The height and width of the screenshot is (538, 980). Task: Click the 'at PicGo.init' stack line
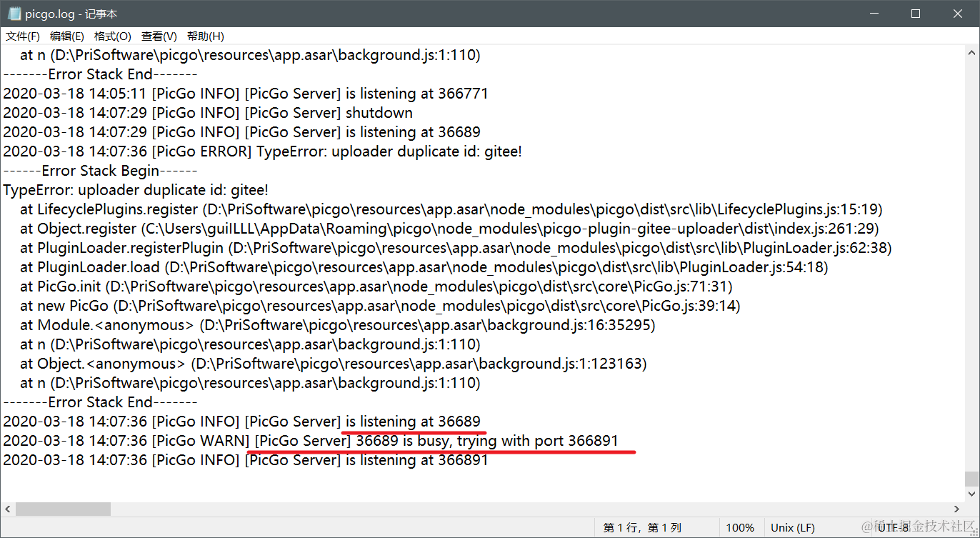point(376,287)
